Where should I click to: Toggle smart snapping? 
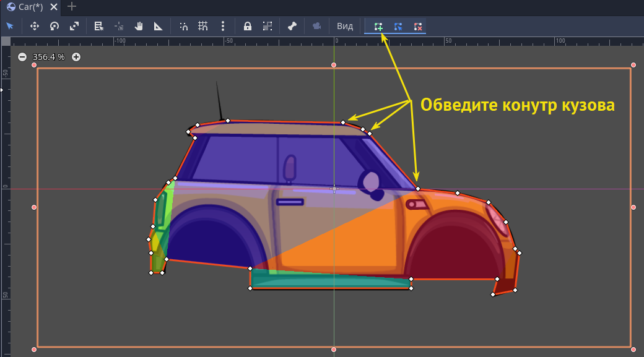(x=183, y=26)
